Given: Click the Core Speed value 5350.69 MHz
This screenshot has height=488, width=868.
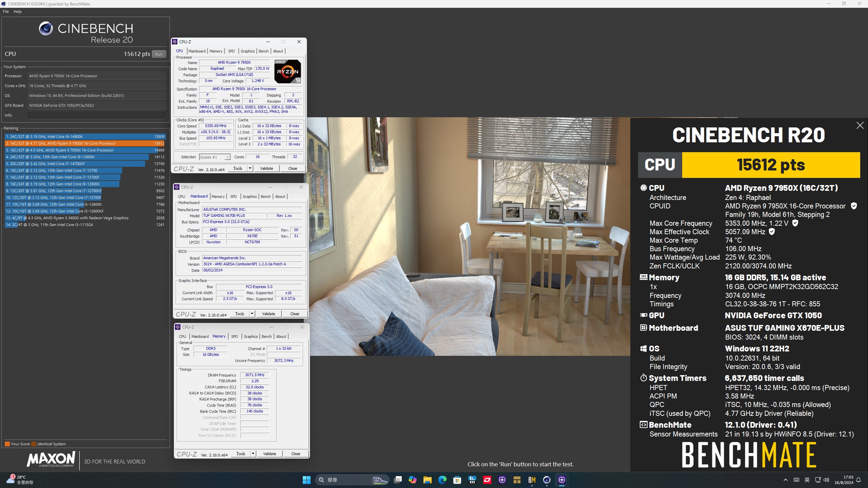Looking at the screenshot, I should (x=216, y=126).
